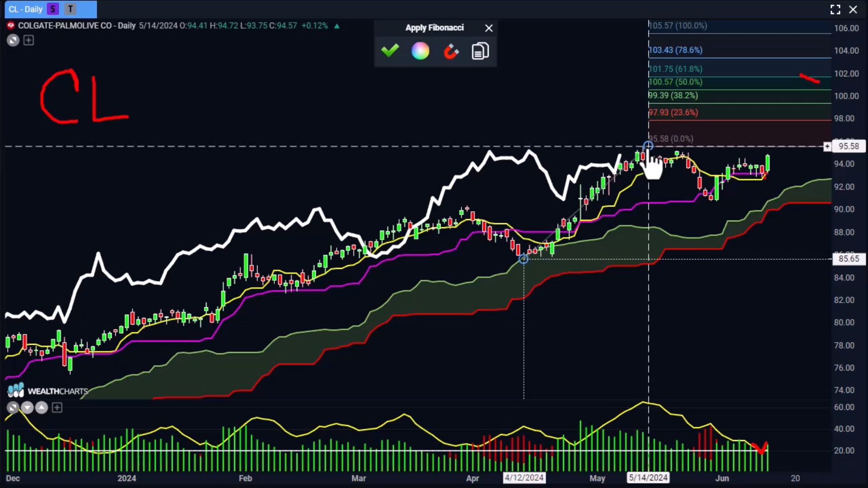Select the 95.58 (0.0%) Fibonacci anchor point
This screenshot has width=868, height=488.
coord(648,145)
